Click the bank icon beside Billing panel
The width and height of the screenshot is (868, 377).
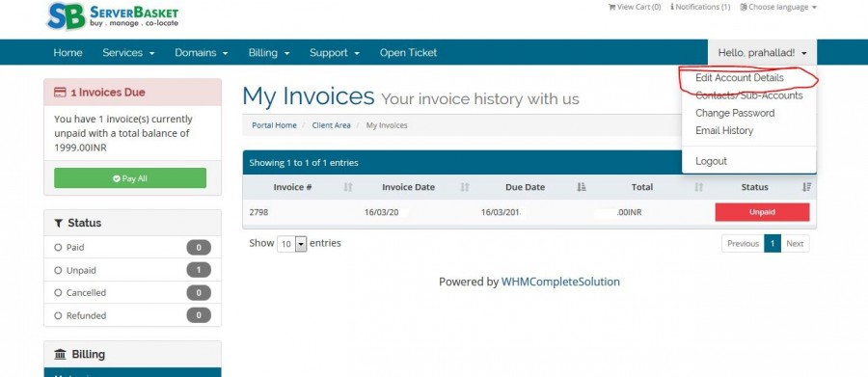coord(60,354)
